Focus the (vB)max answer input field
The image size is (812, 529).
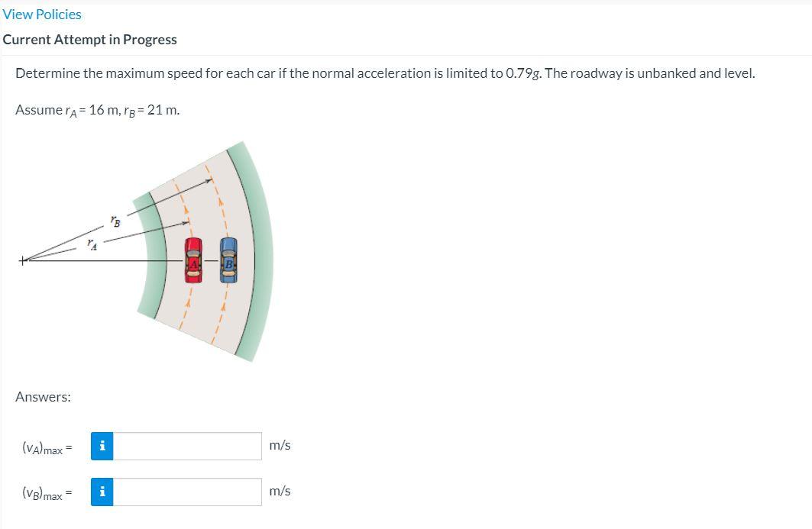pos(187,492)
